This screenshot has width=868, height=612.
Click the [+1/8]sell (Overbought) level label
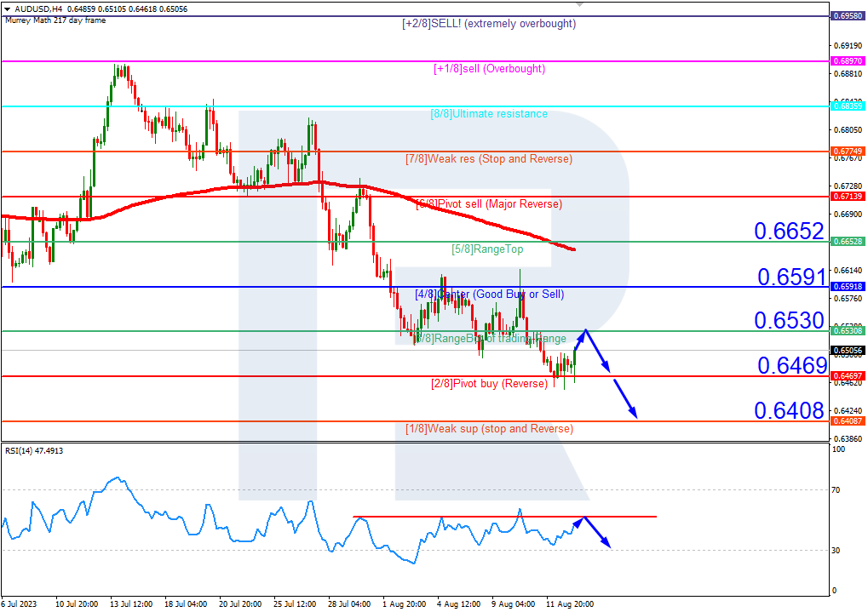point(489,69)
